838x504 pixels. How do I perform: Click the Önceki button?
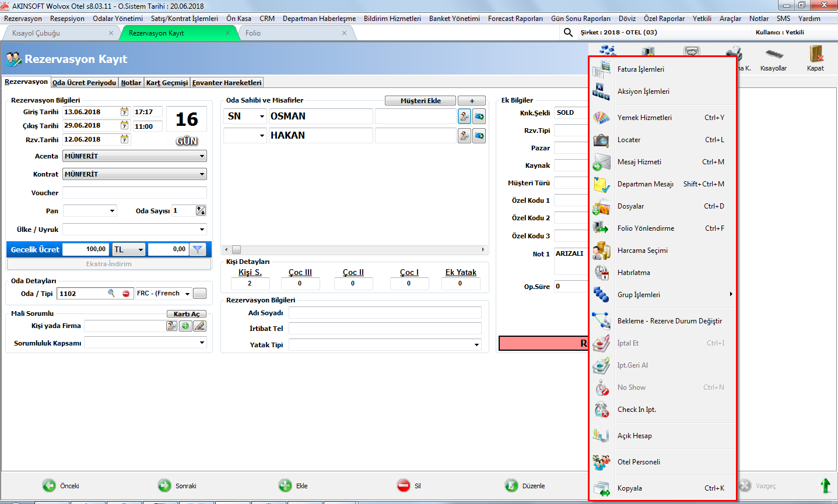click(x=61, y=485)
